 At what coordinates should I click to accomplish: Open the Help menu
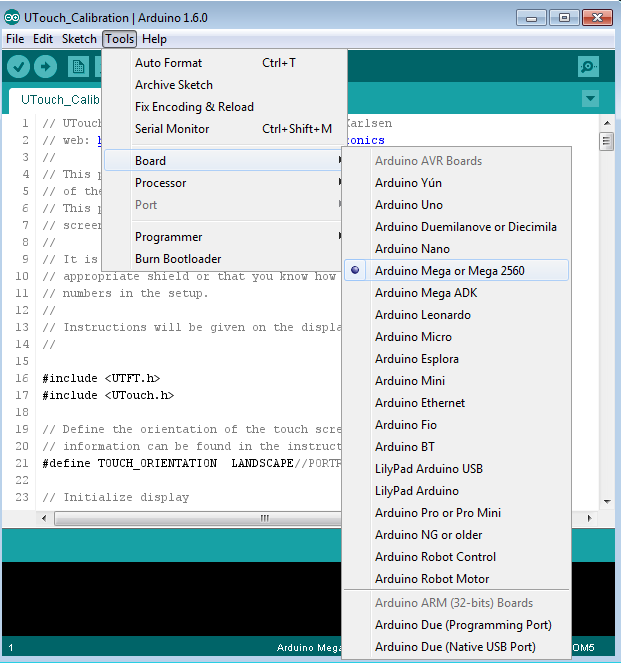pos(154,39)
